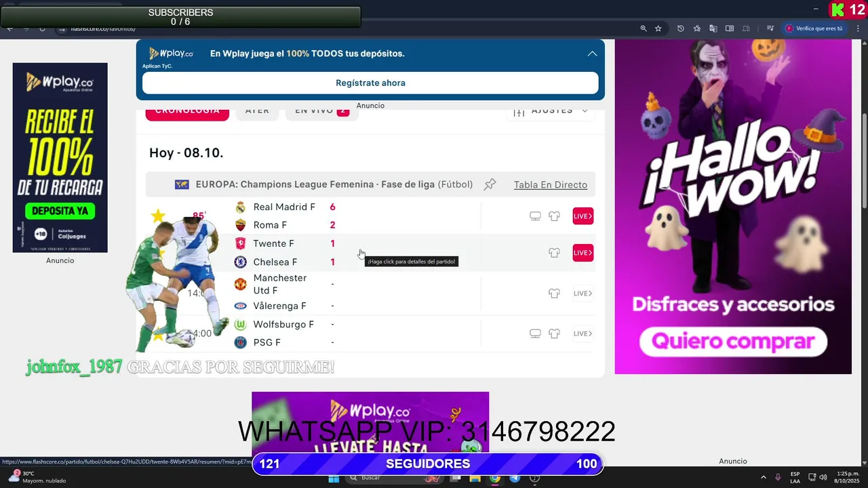Click the Real Madrid F club crest
868x488 pixels.
[x=240, y=207]
